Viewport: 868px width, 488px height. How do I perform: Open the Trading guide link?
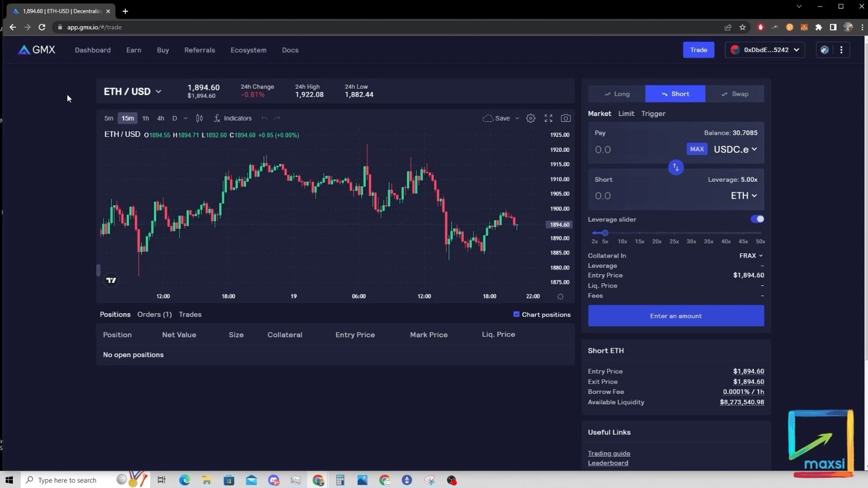coord(609,453)
